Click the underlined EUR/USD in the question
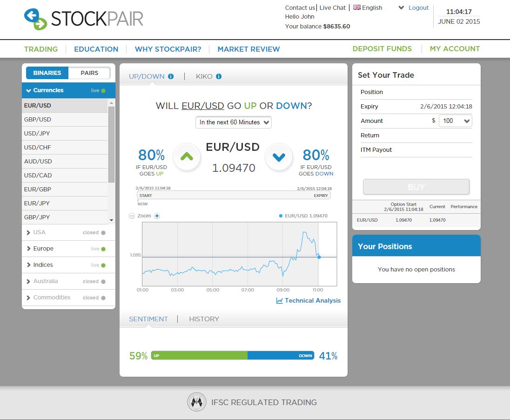The height and width of the screenshot is (420, 510). tap(202, 106)
